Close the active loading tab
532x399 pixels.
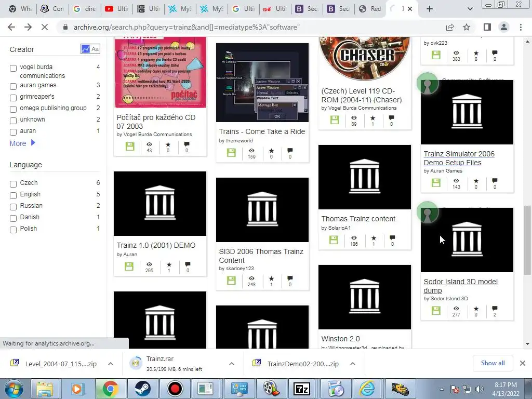coord(410,9)
